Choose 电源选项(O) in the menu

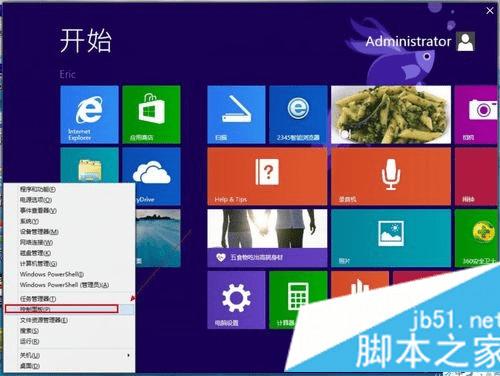pyautogui.click(x=69, y=200)
